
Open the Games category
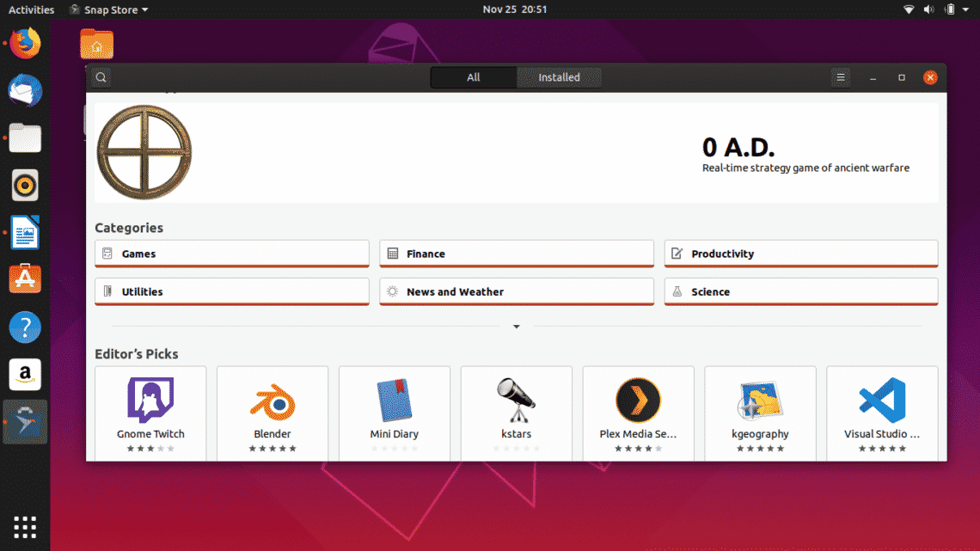point(232,254)
